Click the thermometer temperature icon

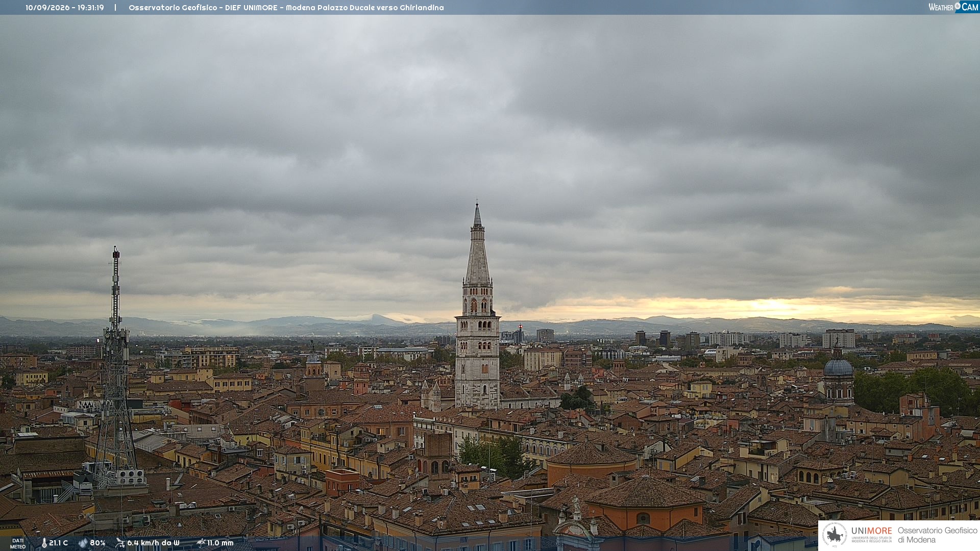coord(44,543)
